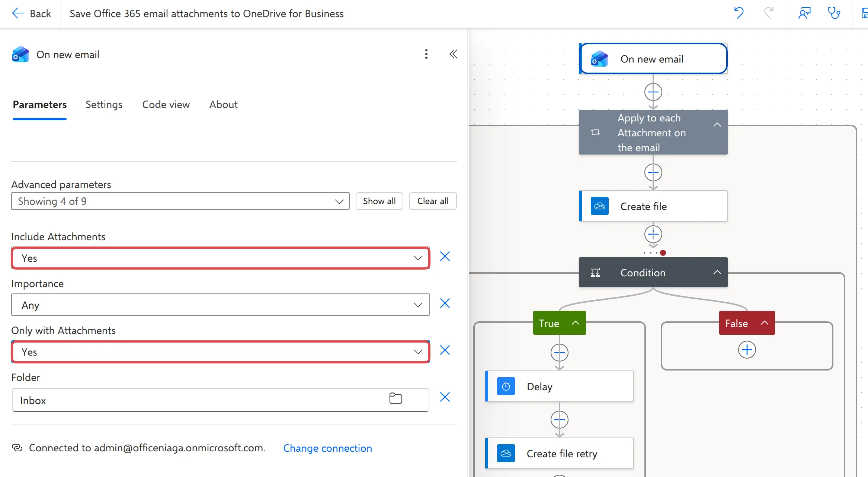The width and height of the screenshot is (868, 477).
Task: Go back using the Back arrow
Action: (x=31, y=14)
